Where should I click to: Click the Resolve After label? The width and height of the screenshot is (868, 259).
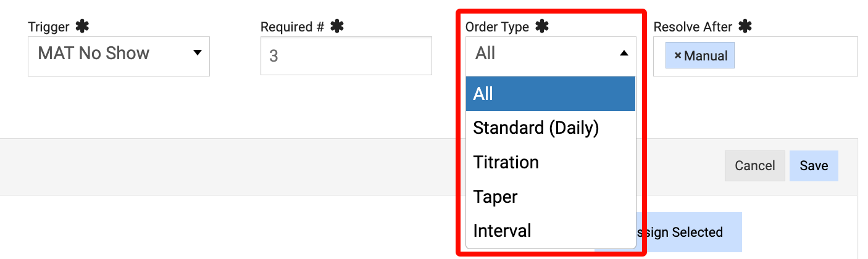click(693, 27)
